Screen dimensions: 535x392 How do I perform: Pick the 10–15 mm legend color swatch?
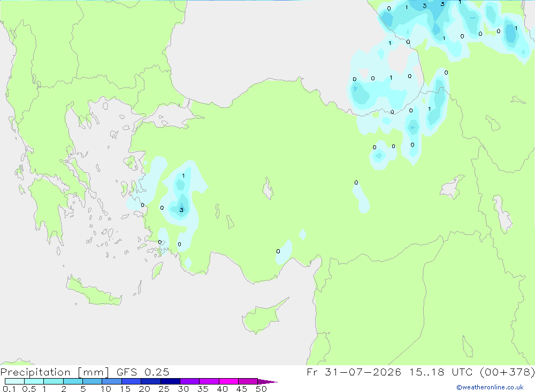[x=112, y=381]
